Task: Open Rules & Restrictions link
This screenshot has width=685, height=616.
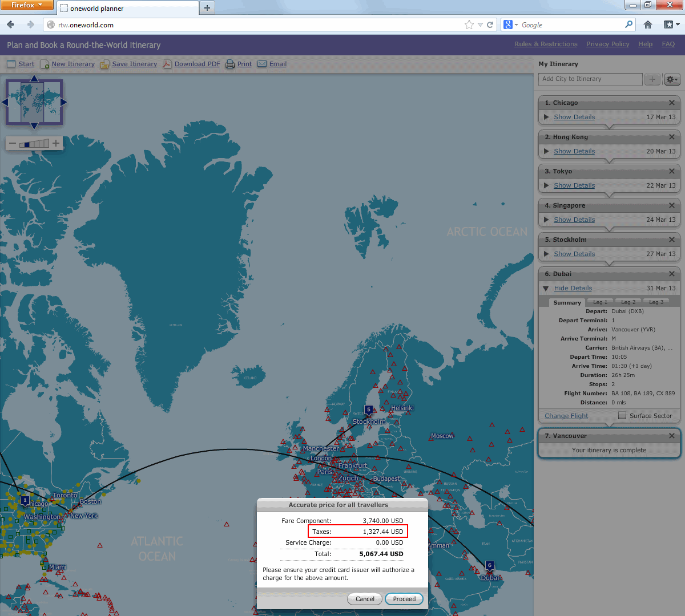Action: [546, 44]
